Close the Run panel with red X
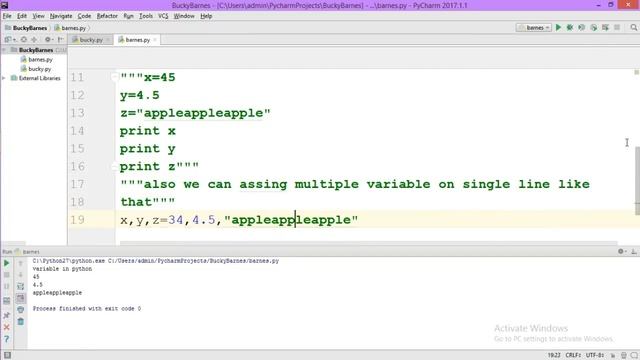Screen dimensions: 640x360 (7, 327)
